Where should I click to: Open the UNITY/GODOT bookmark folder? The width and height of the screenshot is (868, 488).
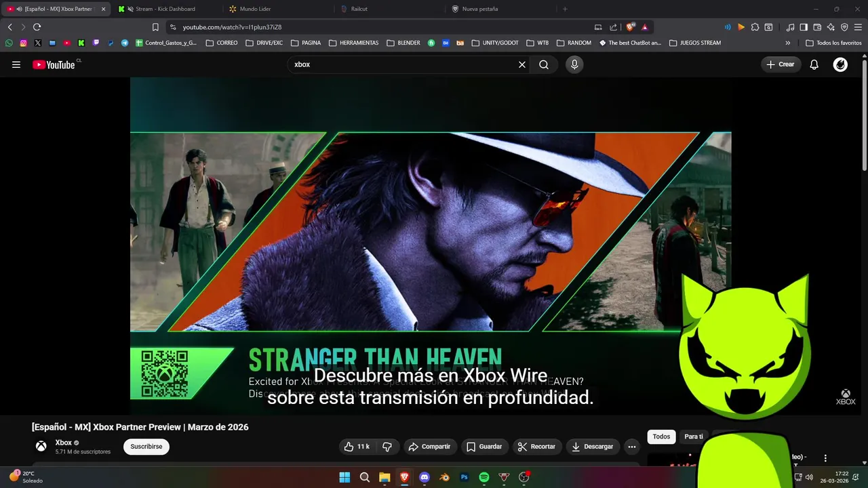(x=495, y=43)
